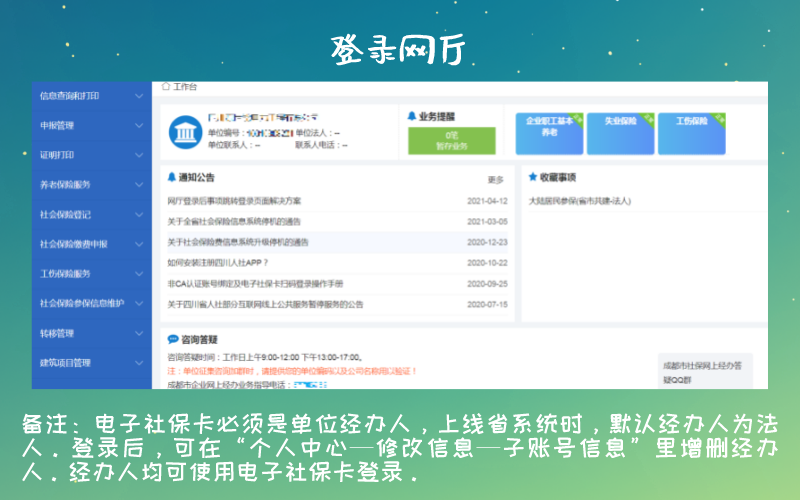Image resolution: width=800 pixels, height=500 pixels.
Task: Open the 证明打印 menu item
Action: [92, 155]
